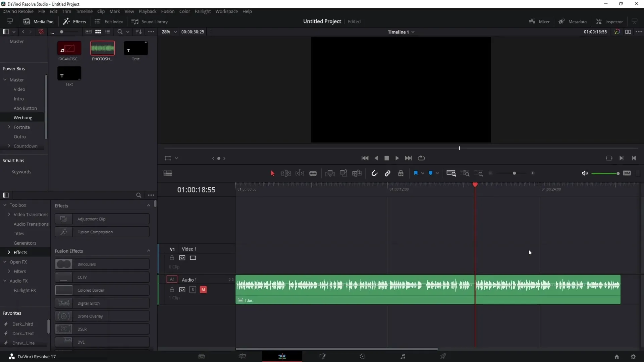Select the blade/razor edit tool
Image resolution: width=644 pixels, height=362 pixels.
tap(313, 173)
